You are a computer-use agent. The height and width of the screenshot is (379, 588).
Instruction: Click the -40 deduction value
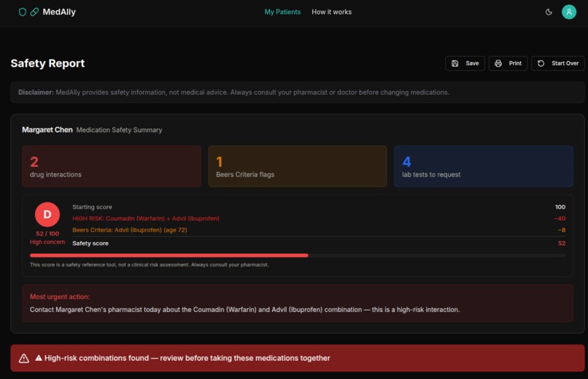(x=560, y=219)
